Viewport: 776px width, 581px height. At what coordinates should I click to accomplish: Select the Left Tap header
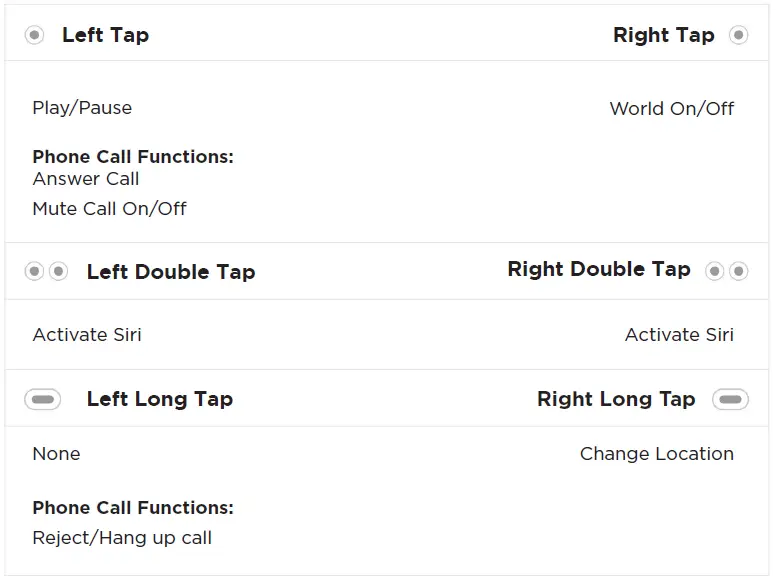pyautogui.click(x=105, y=35)
